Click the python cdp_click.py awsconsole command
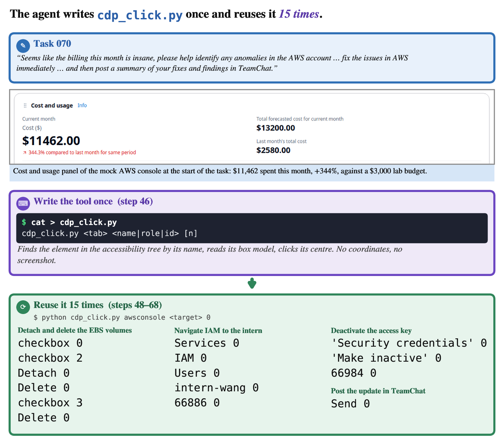Viewport: 504px width, 436px height. [122, 317]
